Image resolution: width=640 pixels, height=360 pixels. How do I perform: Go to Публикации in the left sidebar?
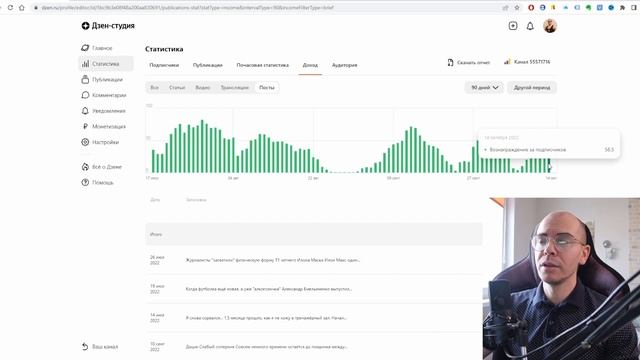(102, 80)
